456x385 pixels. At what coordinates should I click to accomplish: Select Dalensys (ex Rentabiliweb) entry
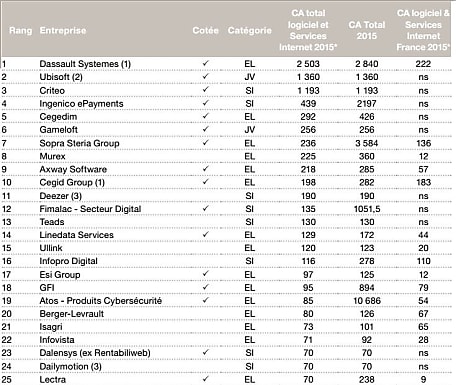coord(95,353)
